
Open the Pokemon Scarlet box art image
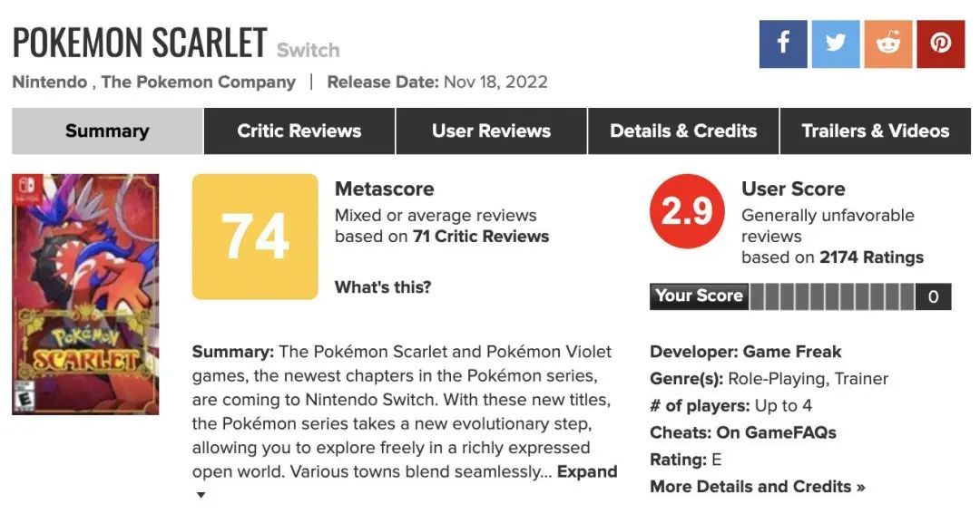85,295
